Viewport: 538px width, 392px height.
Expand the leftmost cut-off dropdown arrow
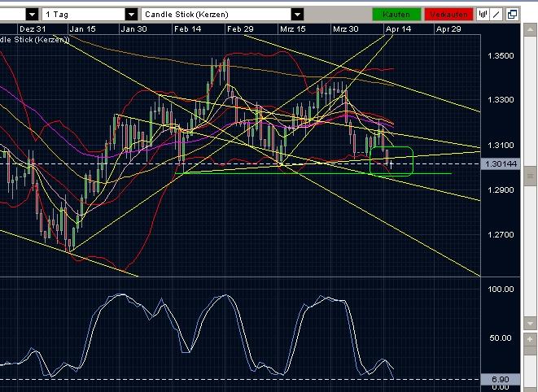pyautogui.click(x=33, y=15)
